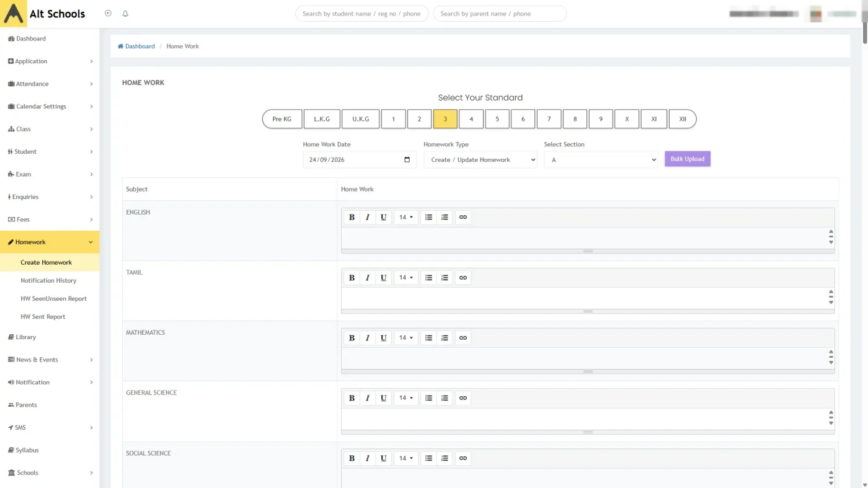Select standard U.K.G
The image size is (868, 488).
pos(361,119)
